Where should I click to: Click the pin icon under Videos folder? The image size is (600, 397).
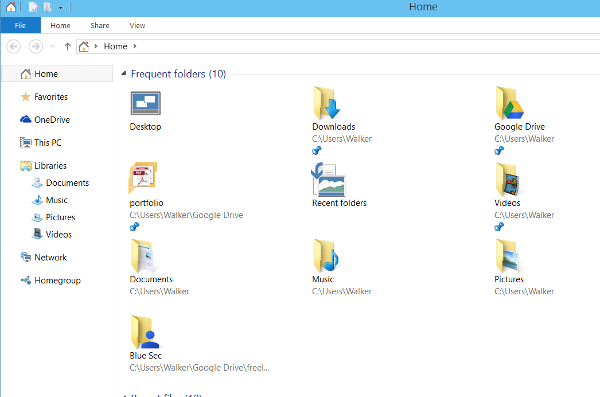pyautogui.click(x=499, y=227)
